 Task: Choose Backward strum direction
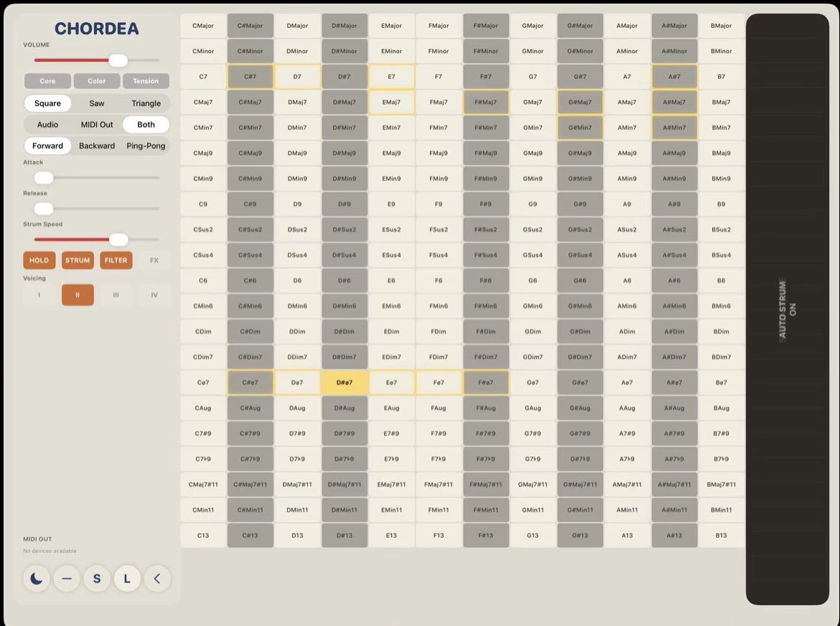(97, 146)
